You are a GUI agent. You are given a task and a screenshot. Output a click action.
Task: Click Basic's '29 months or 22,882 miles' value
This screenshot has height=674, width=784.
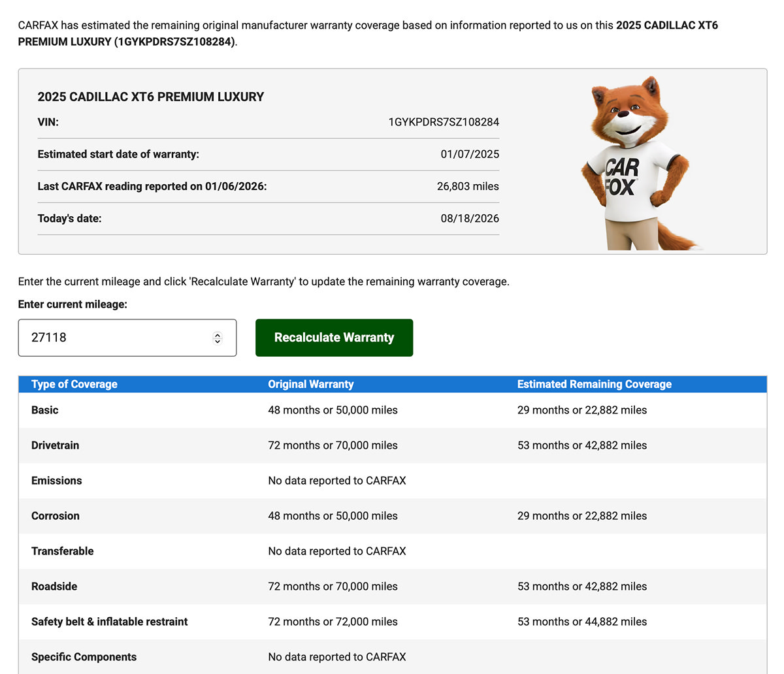[582, 410]
